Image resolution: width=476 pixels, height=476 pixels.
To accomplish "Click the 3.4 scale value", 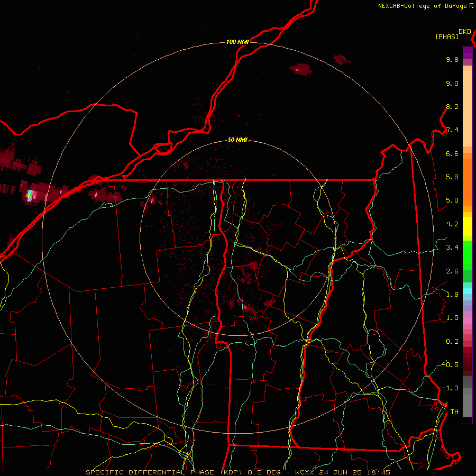I will tap(452, 248).
